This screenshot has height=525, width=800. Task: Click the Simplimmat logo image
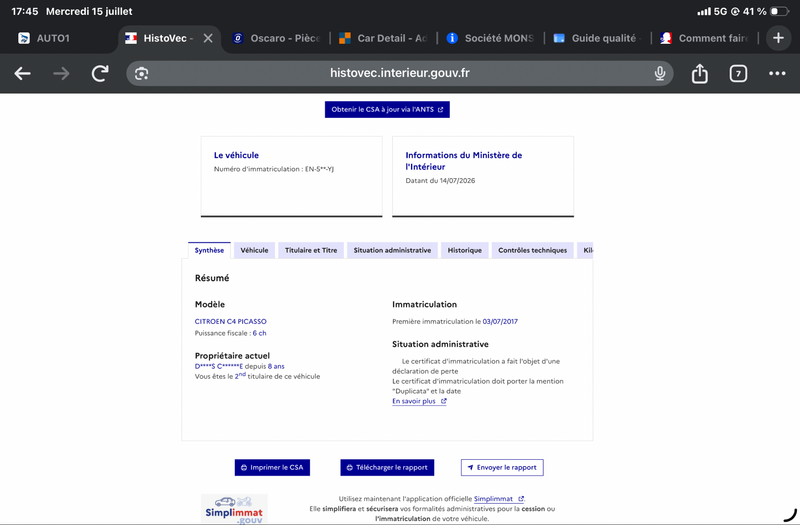[x=234, y=509]
